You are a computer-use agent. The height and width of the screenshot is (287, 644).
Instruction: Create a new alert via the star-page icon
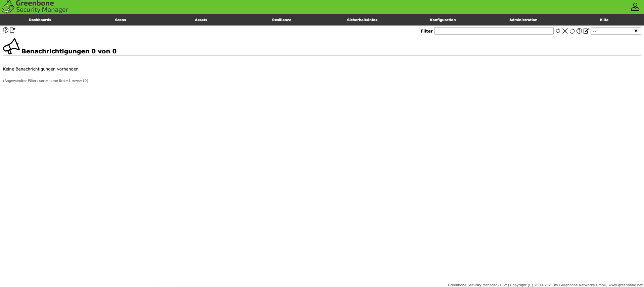[13, 30]
